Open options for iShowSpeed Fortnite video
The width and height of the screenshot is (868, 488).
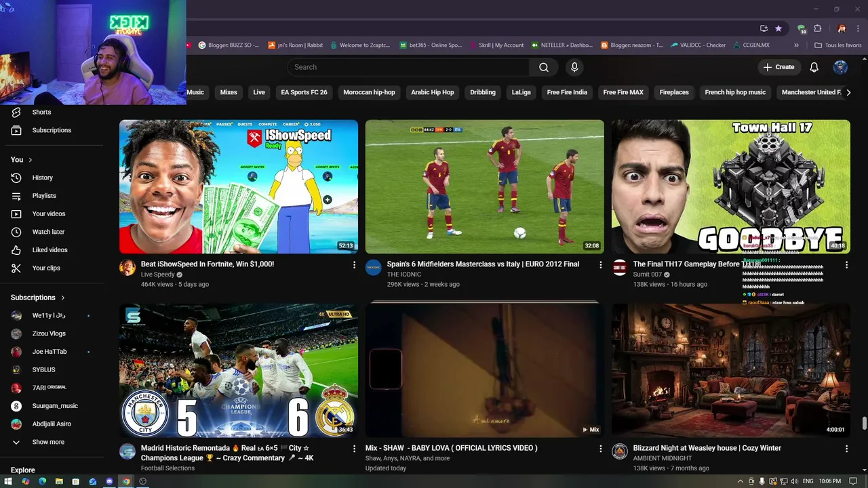(x=354, y=265)
